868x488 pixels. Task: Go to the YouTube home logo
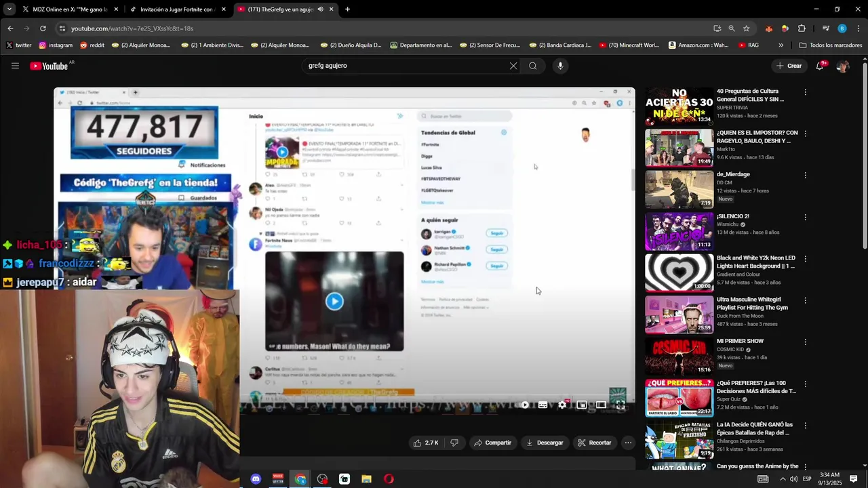coord(50,66)
